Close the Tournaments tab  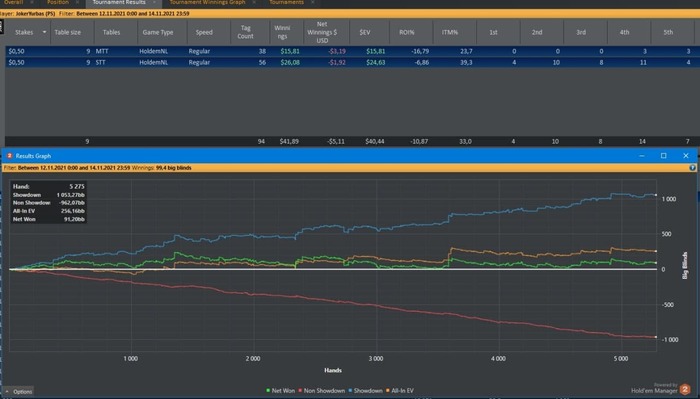312,2
